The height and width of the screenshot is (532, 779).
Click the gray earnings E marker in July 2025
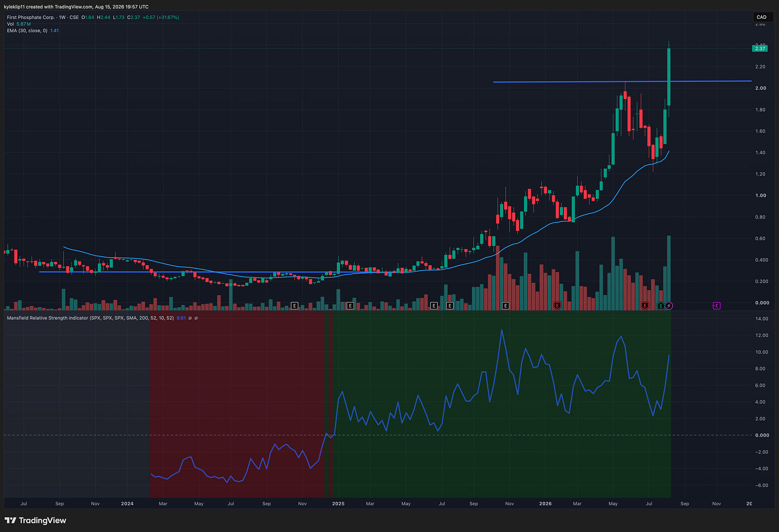point(449,306)
